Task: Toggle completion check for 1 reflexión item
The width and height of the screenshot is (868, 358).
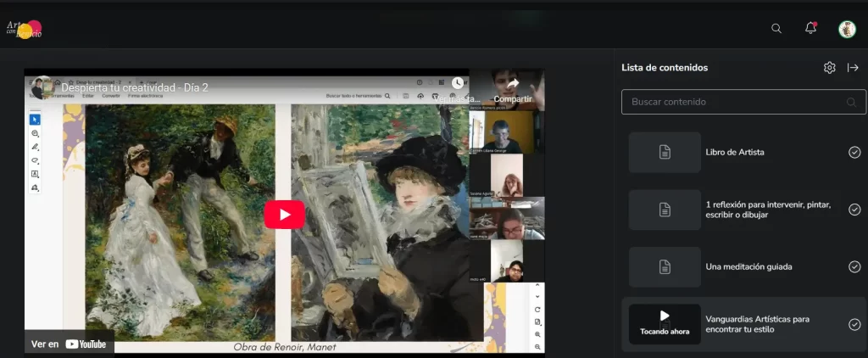Action: [854, 210]
